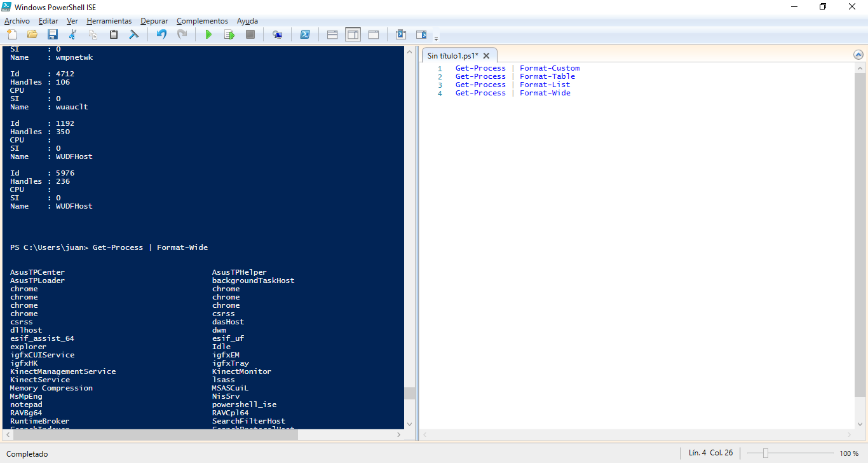The width and height of the screenshot is (868, 463).
Task: Collapse the script pane with the chevron
Action: tap(858, 55)
